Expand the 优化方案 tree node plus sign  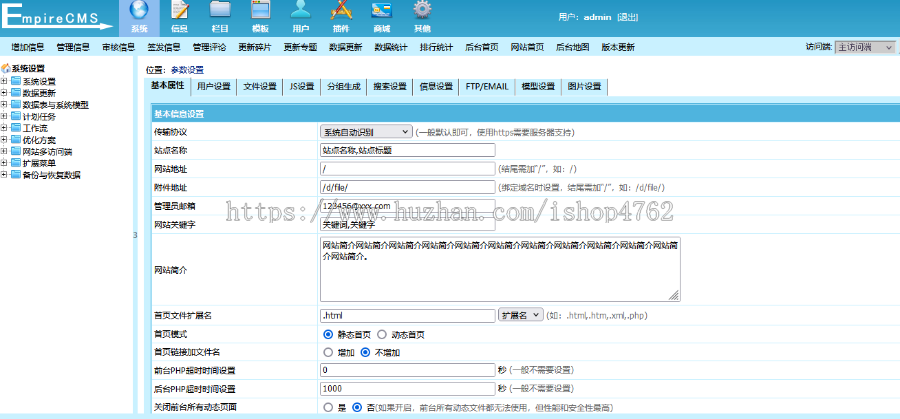point(4,140)
